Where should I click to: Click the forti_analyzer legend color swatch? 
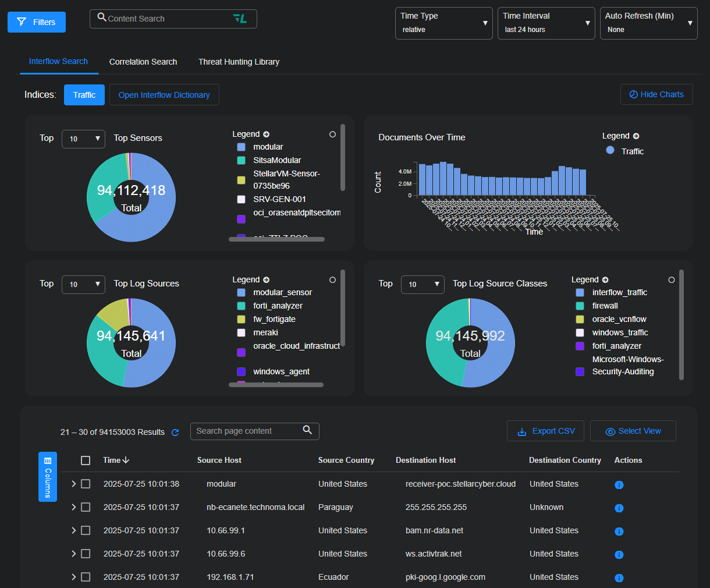[x=241, y=306]
